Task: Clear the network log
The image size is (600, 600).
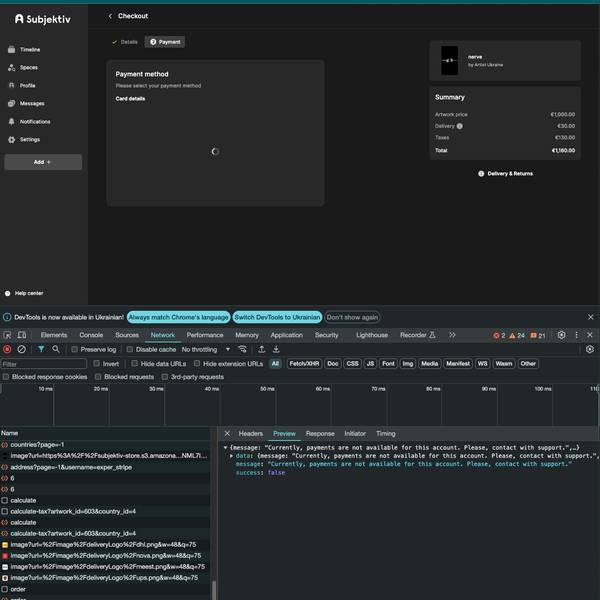Action: coord(21,349)
